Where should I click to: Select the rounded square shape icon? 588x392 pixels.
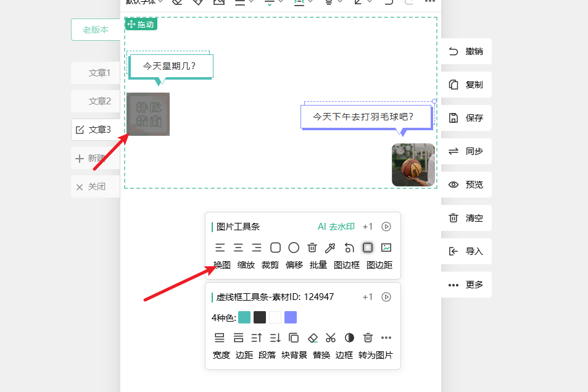pyautogui.click(x=275, y=248)
